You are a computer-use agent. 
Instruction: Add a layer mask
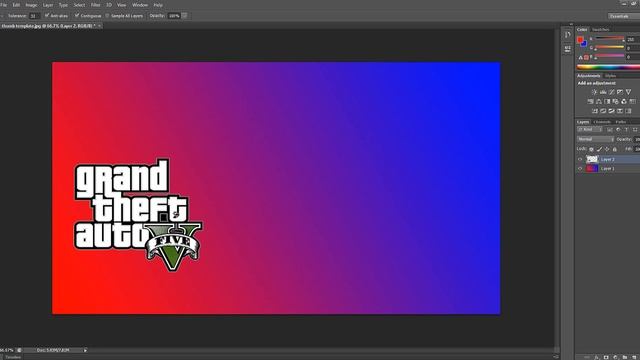point(606,357)
